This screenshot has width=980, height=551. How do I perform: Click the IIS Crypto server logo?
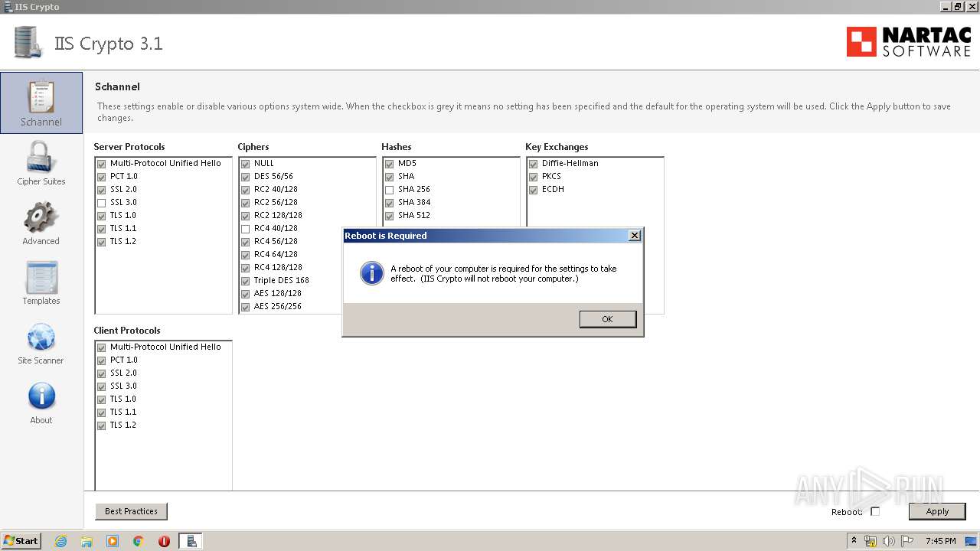point(28,42)
